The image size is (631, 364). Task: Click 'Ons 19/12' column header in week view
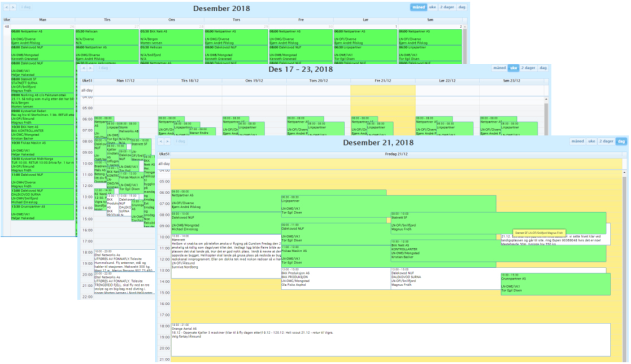pos(254,81)
